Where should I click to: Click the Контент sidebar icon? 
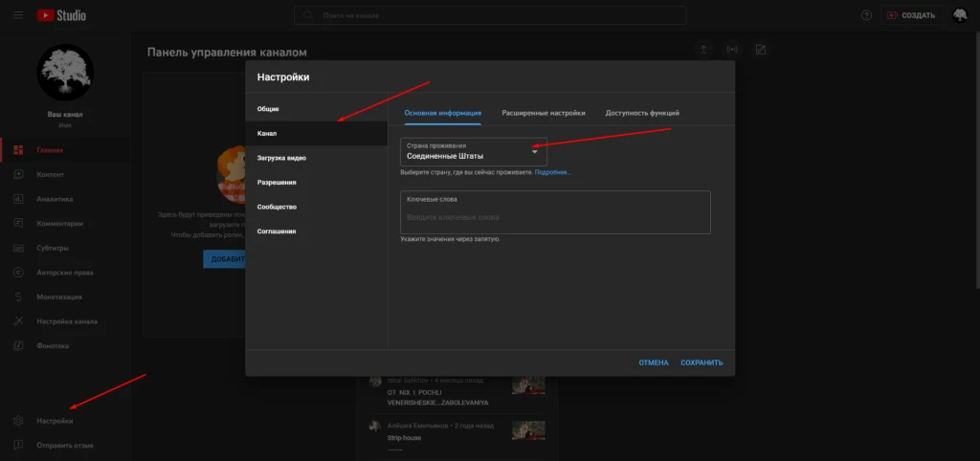coord(18,174)
